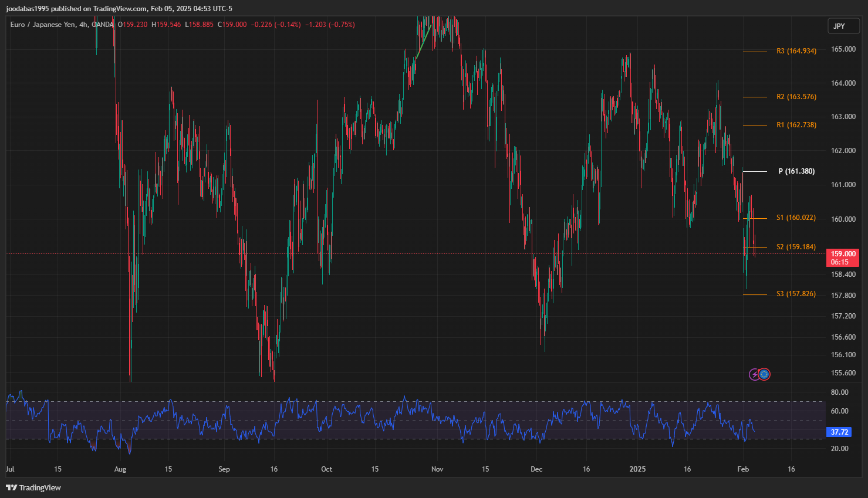The width and height of the screenshot is (868, 498).
Task: Click the Aug label on time axis
Action: pyautogui.click(x=120, y=469)
